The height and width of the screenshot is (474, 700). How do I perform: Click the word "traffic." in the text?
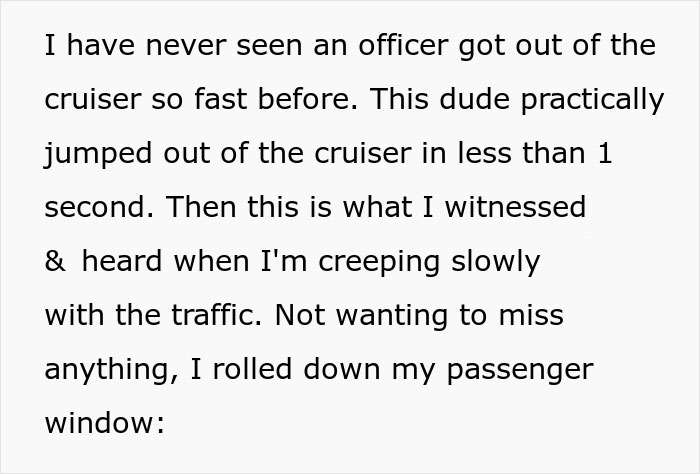217,315
